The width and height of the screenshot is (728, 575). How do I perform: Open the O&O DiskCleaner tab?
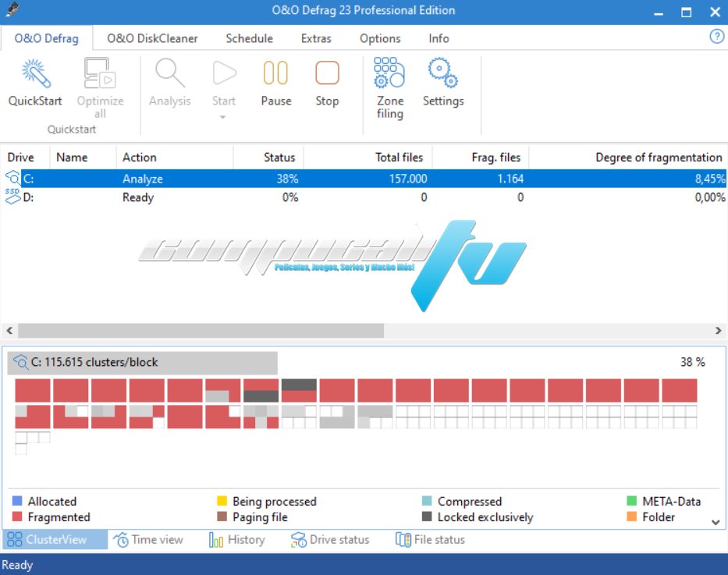[152, 38]
